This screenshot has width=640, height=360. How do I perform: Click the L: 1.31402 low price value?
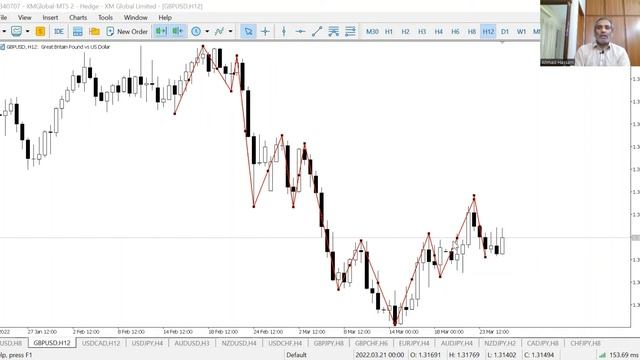502,355
